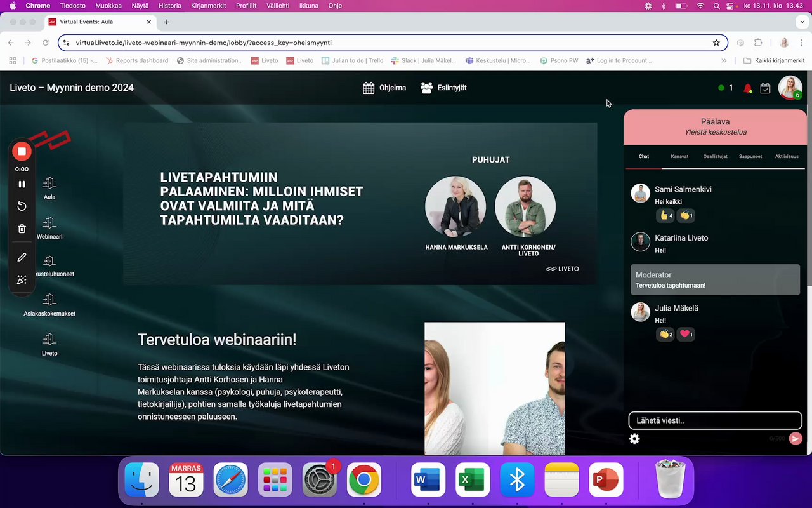This screenshot has height=508, width=812.
Task: Click the clapping reaction on Julia's message
Action: pyautogui.click(x=665, y=334)
